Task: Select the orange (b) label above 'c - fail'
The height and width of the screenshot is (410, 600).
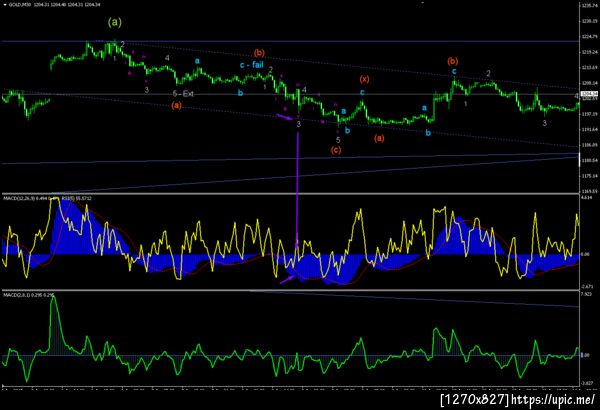Action: tap(259, 52)
